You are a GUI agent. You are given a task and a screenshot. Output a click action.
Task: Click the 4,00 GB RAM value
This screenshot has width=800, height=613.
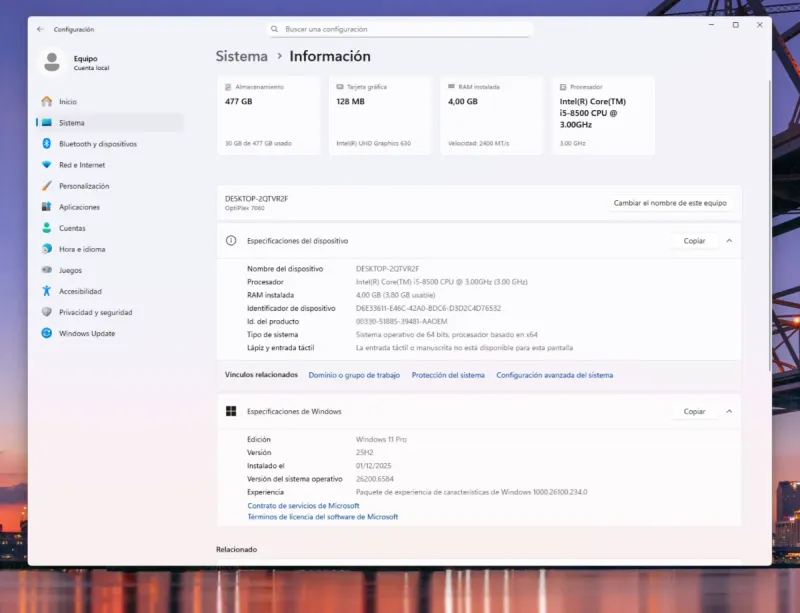click(463, 101)
